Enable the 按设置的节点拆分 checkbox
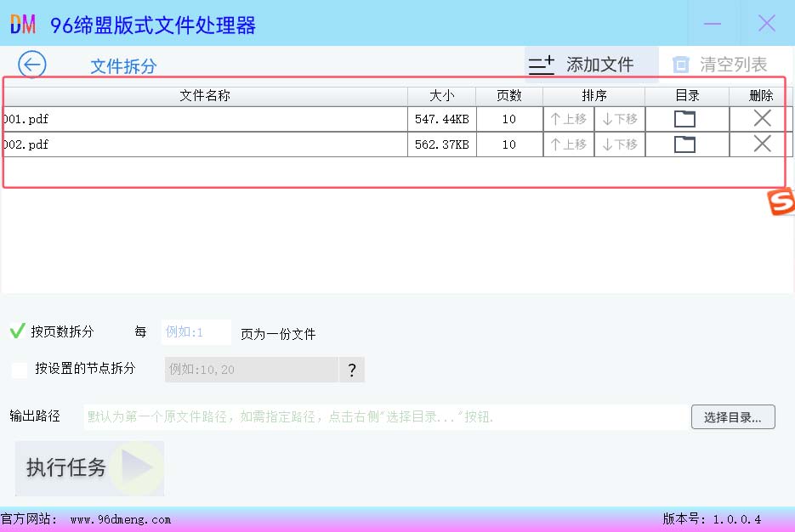This screenshot has height=532, width=795. click(x=20, y=370)
